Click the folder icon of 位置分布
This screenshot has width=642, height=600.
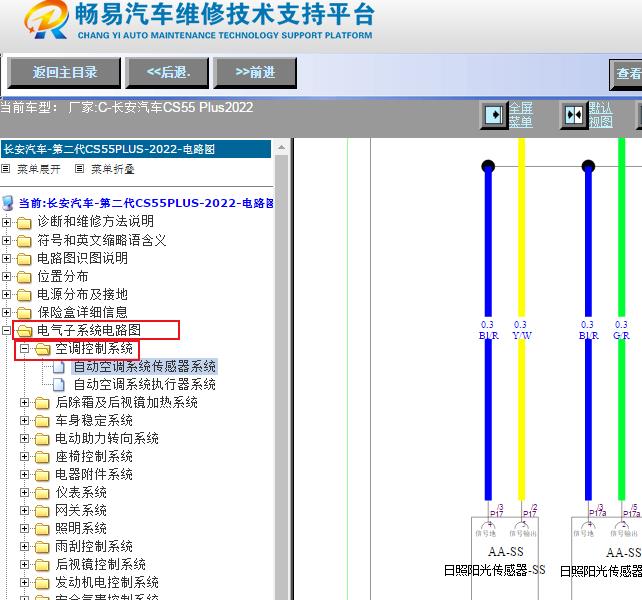24,277
